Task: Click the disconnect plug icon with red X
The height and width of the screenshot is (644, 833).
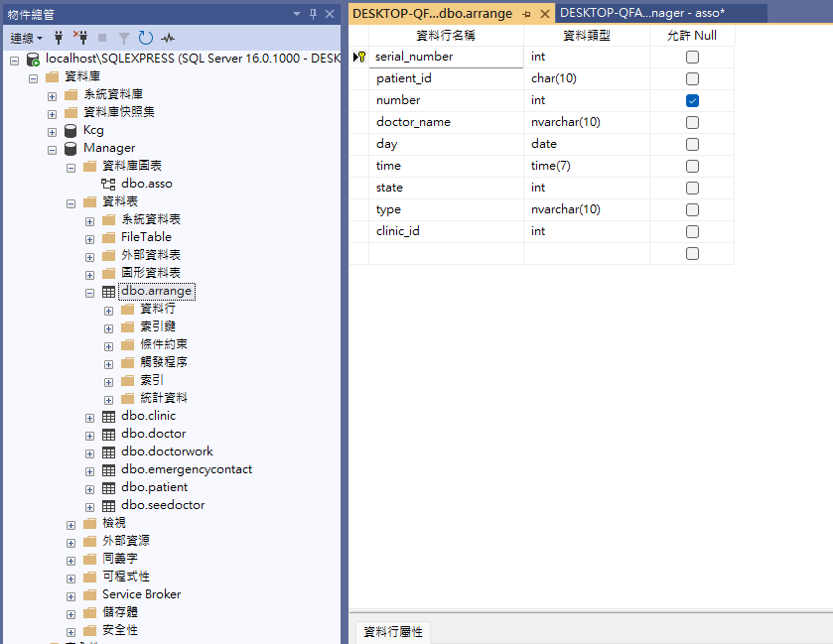Action: click(x=80, y=38)
